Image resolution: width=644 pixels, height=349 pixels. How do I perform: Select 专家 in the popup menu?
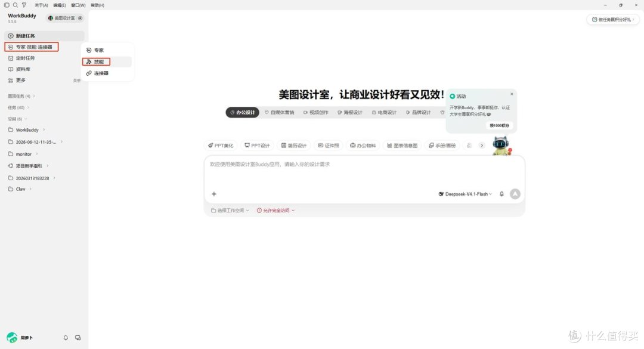coord(107,50)
